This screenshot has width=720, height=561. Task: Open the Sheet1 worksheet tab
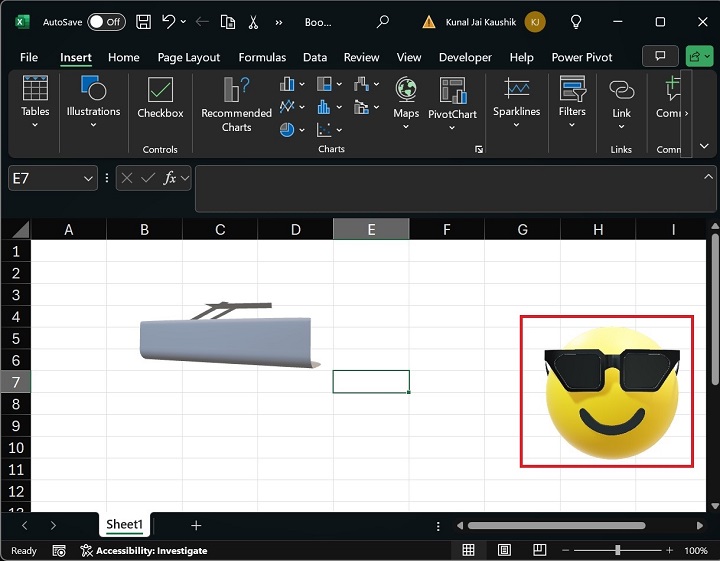coord(125,525)
